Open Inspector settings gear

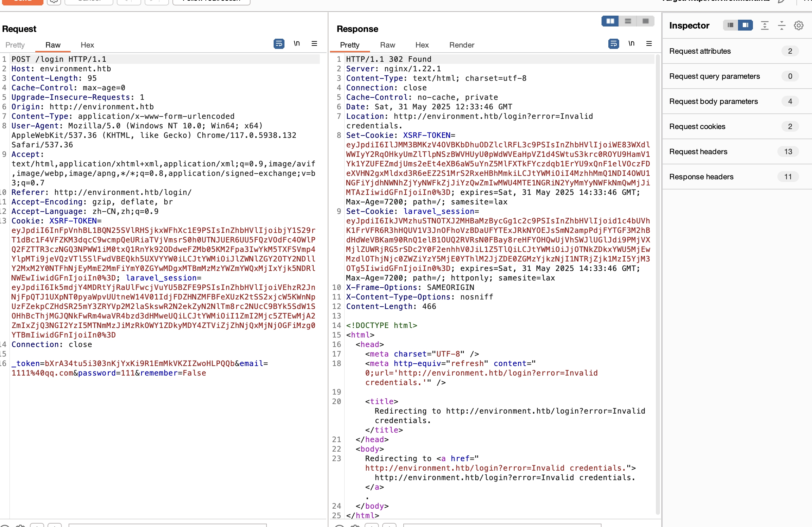(798, 25)
